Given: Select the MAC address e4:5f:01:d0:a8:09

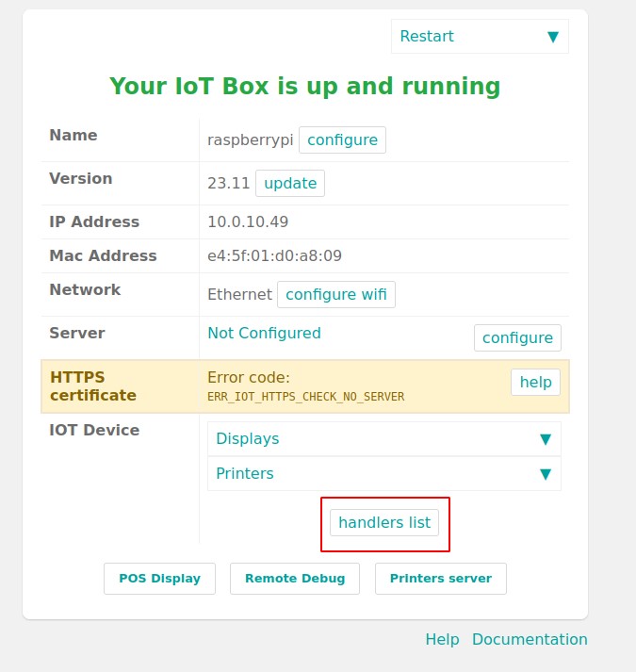Looking at the screenshot, I should [275, 255].
